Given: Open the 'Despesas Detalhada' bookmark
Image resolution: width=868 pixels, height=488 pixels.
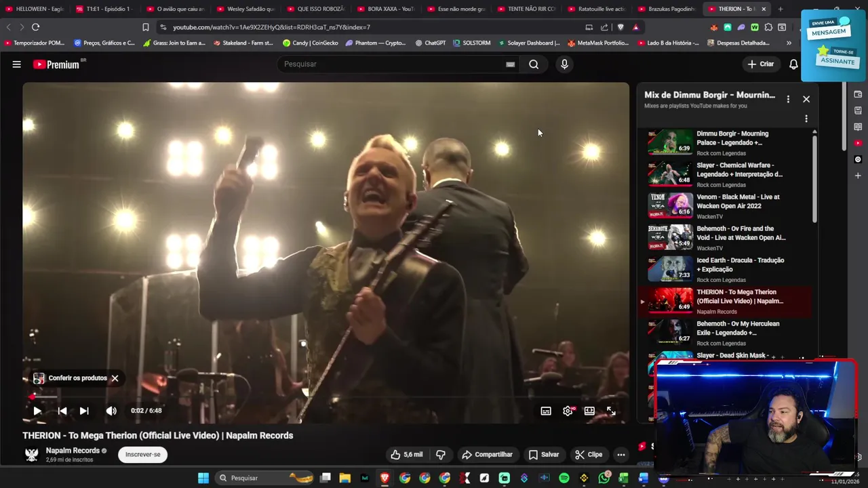Looking at the screenshot, I should [738, 43].
